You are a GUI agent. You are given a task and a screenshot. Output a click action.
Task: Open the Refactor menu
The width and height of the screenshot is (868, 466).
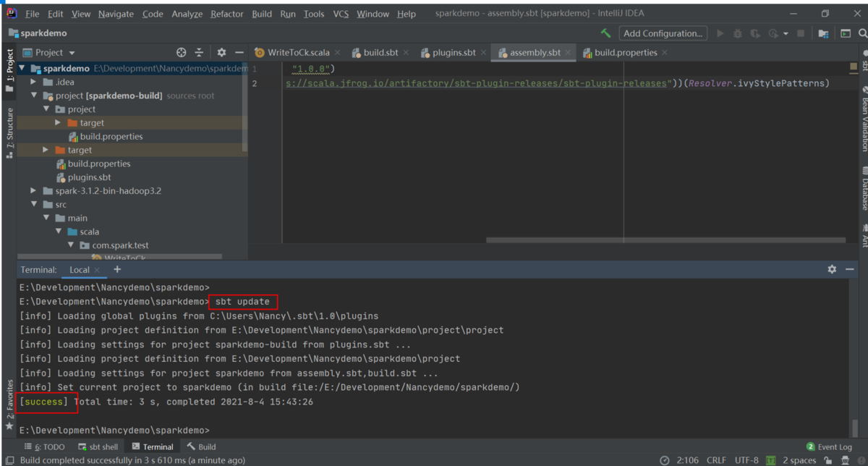click(x=226, y=14)
